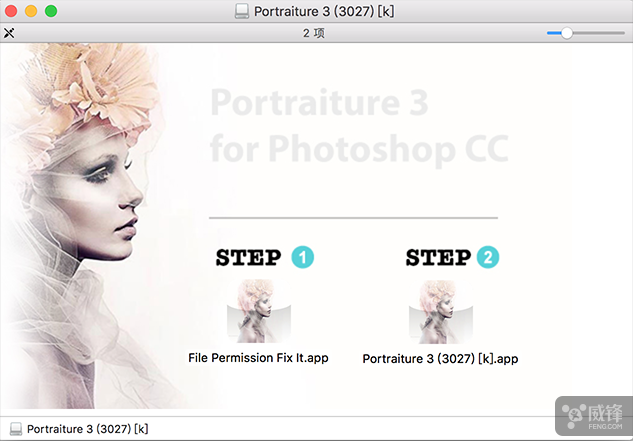This screenshot has height=441, width=633.
Task: Close the Portraiture 3 window with the red button
Action: click(12, 11)
